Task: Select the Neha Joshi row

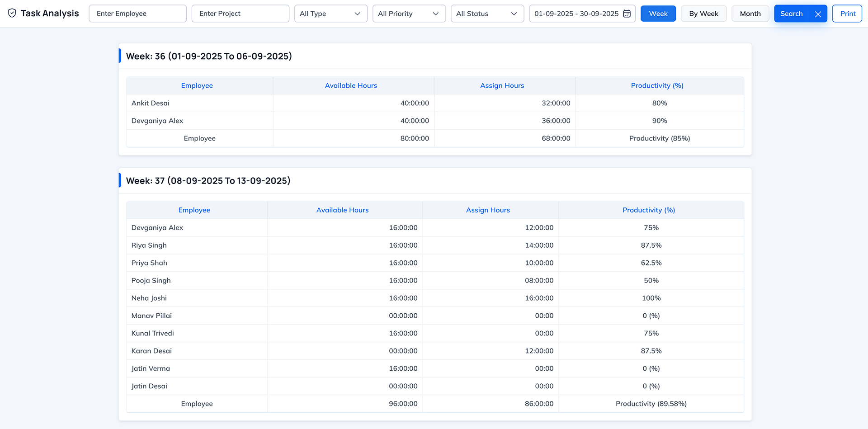Action: click(149, 298)
